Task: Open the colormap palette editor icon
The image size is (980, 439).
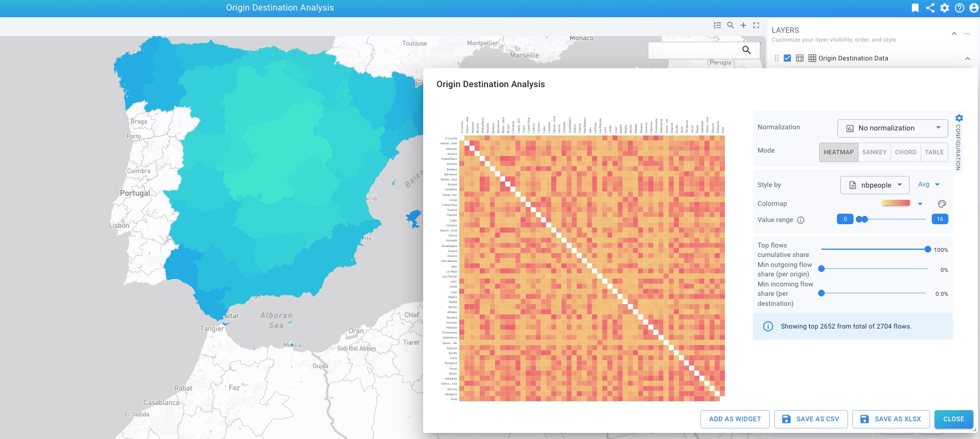Action: [x=942, y=204]
